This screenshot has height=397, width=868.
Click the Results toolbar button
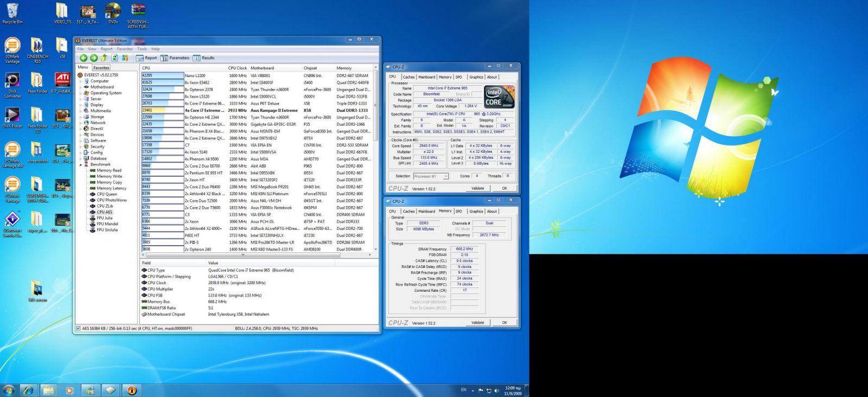[204, 58]
